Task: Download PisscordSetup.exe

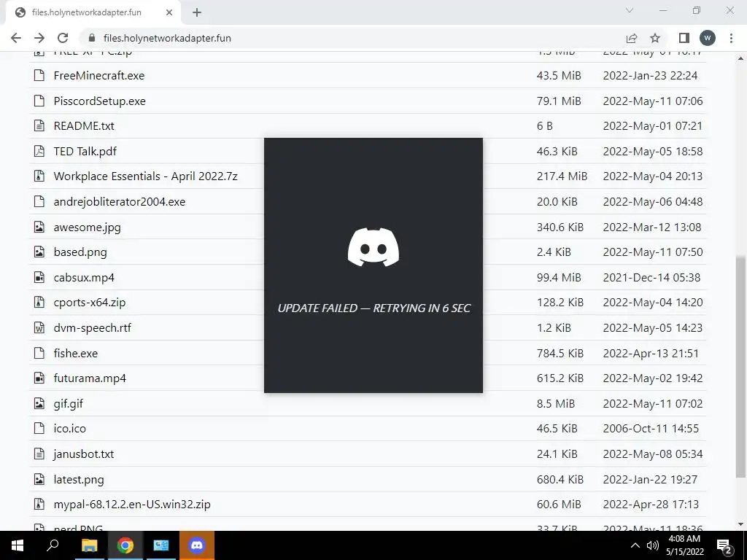Action: click(99, 101)
